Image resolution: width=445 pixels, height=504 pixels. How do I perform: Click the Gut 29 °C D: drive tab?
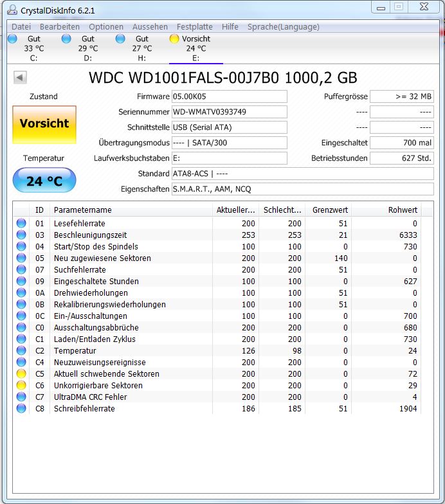[88, 48]
